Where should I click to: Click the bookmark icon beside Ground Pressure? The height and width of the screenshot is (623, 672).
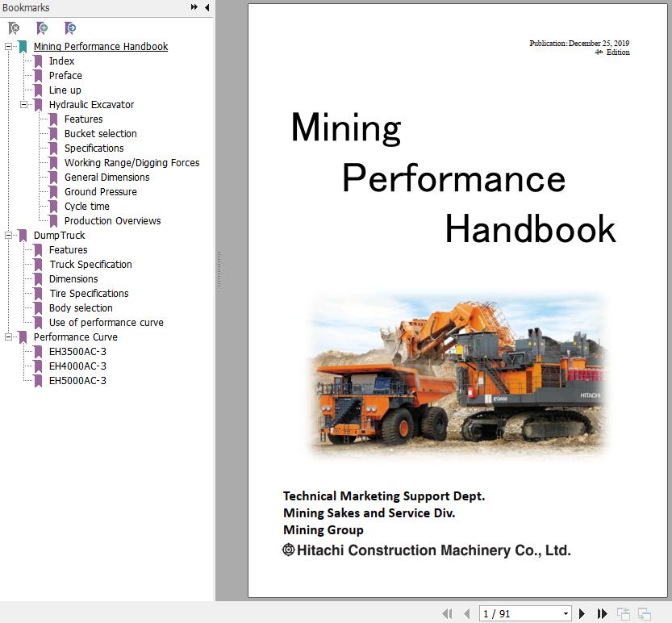pos(53,191)
